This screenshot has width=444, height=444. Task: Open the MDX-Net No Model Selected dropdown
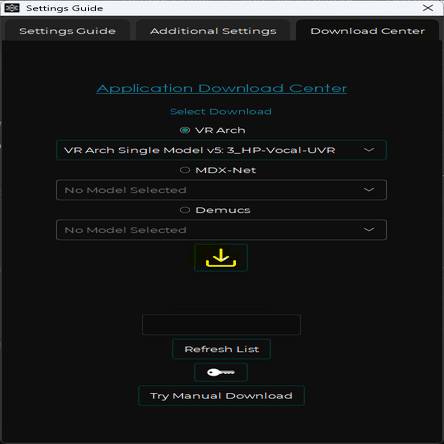point(221,190)
